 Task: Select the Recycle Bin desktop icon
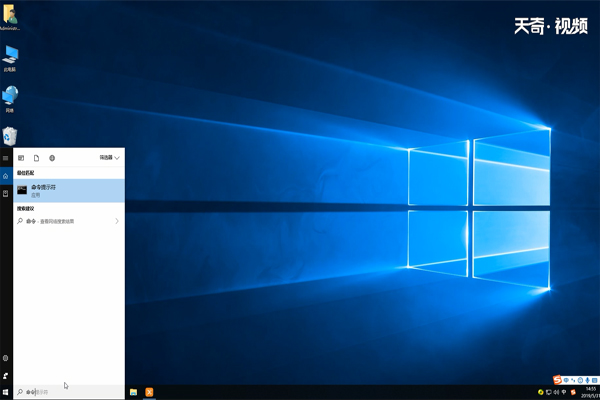point(10,136)
